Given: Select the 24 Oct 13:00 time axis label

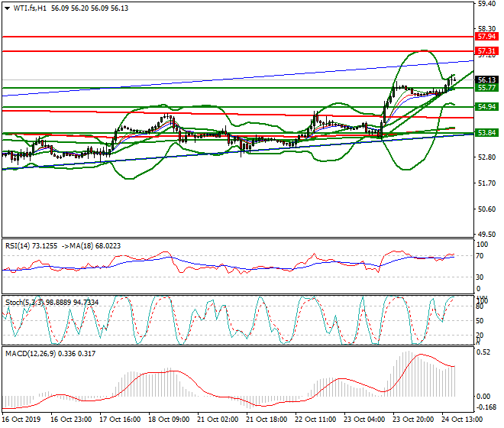Looking at the screenshot, I should tap(462, 420).
